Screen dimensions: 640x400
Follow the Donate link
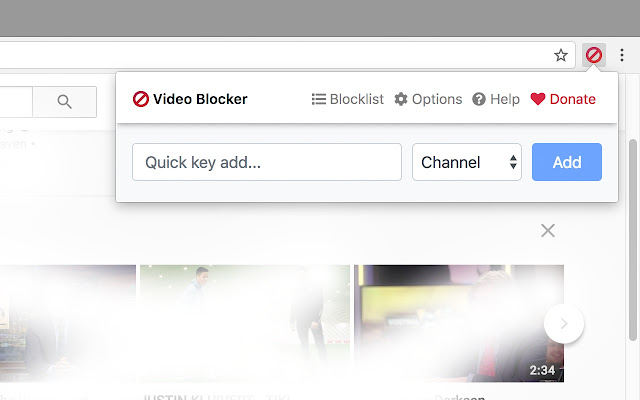[x=563, y=99]
